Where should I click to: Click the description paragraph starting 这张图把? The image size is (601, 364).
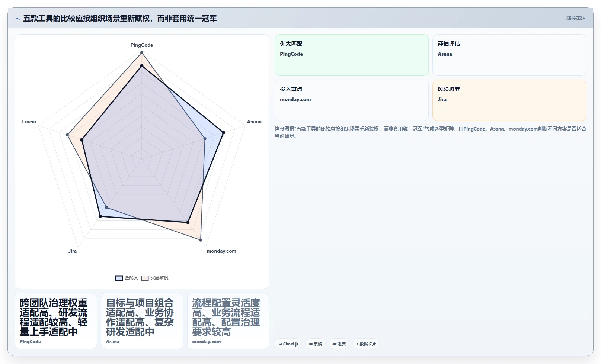click(430, 132)
